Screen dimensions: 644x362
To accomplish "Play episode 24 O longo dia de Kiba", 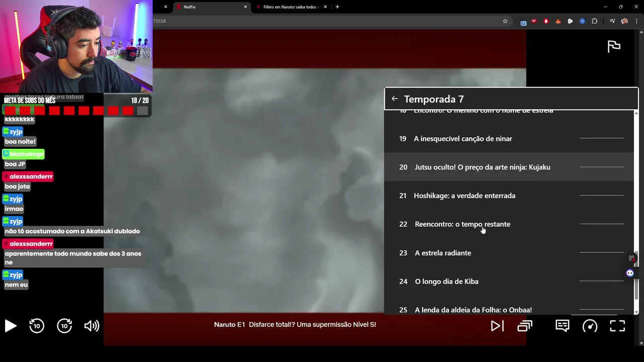I will 509,282.
